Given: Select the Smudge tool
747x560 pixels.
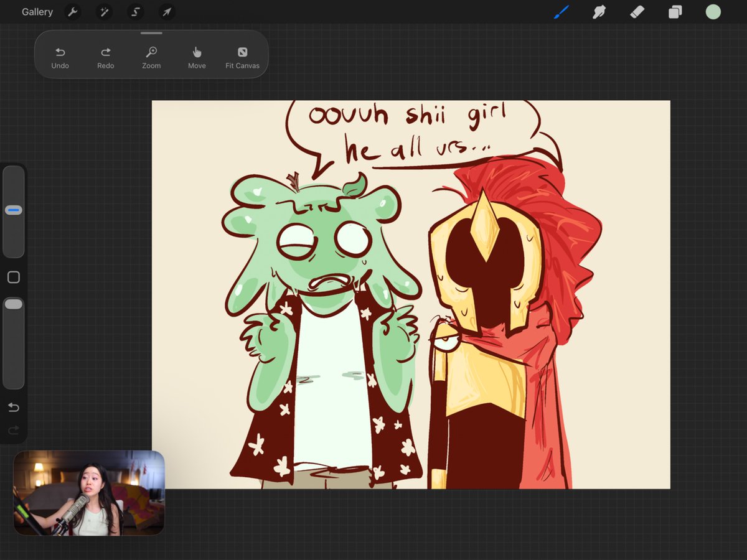Looking at the screenshot, I should click(599, 12).
